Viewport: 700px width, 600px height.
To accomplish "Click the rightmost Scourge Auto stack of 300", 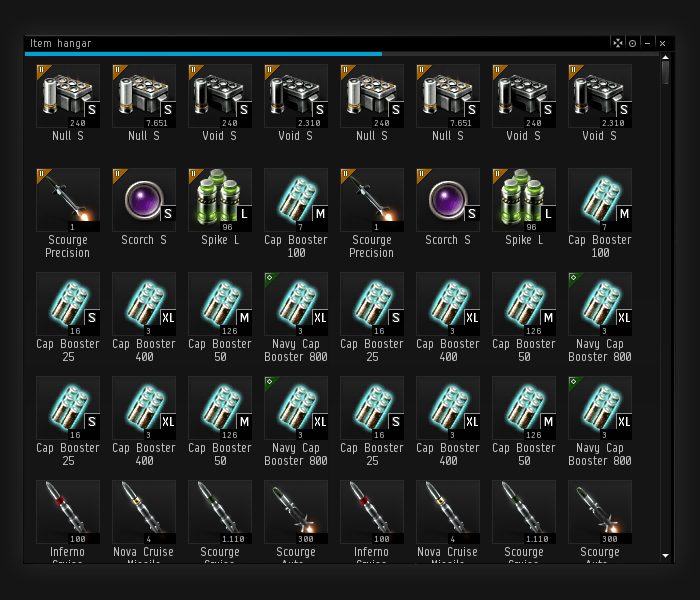I will tap(600, 512).
